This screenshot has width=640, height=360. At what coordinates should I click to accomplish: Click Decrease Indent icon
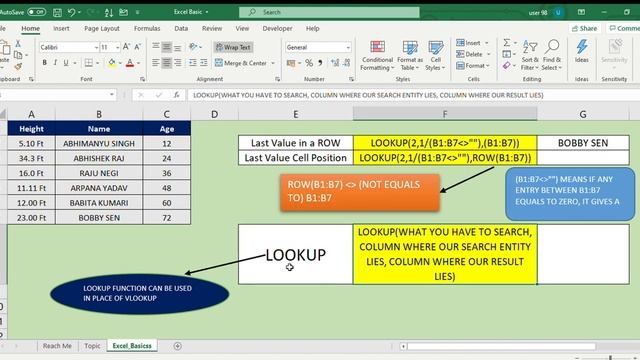point(193,63)
